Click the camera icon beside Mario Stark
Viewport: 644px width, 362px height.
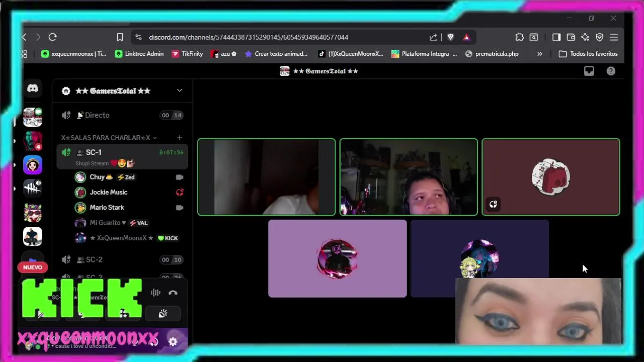point(180,207)
